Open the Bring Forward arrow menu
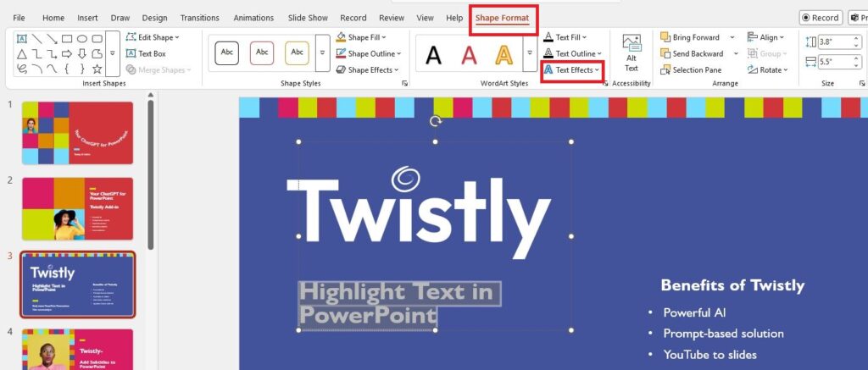This screenshot has width=868, height=370. [x=732, y=37]
